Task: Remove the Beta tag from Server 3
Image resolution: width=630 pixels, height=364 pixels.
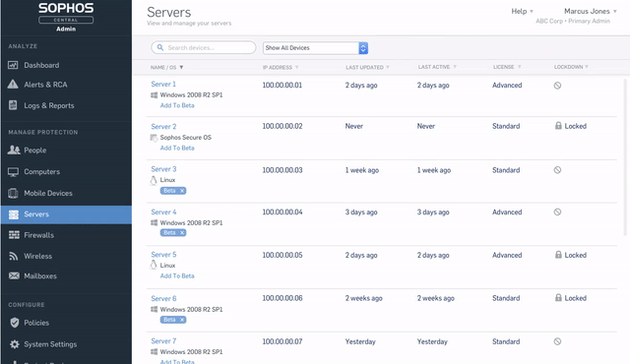Action: click(182, 191)
